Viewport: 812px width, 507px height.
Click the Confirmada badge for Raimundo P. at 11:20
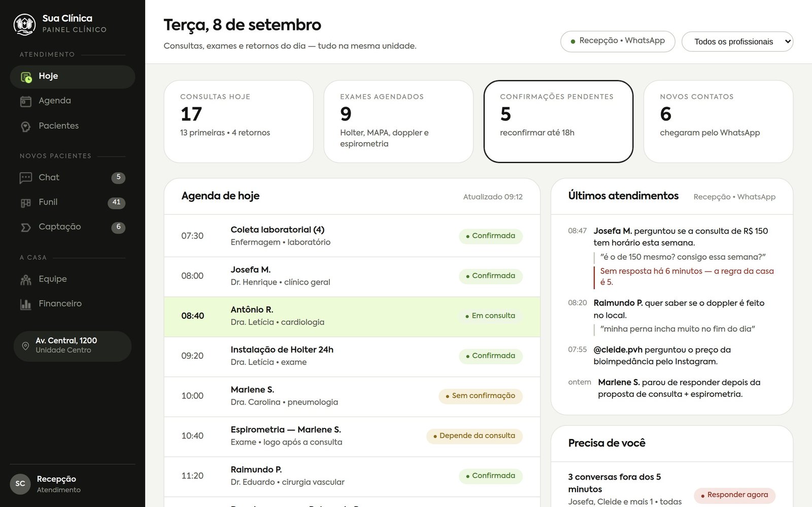(490, 476)
